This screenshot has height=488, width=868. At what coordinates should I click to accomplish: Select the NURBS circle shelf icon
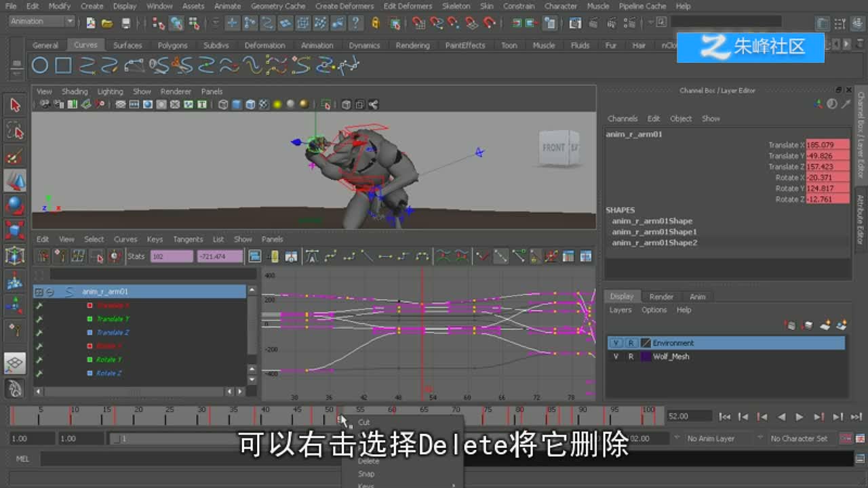tap(40, 66)
